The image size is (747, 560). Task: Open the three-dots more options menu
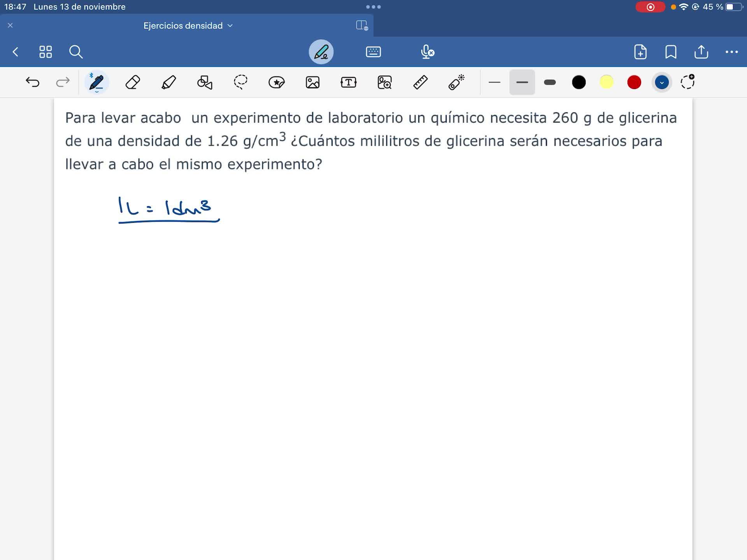(731, 52)
